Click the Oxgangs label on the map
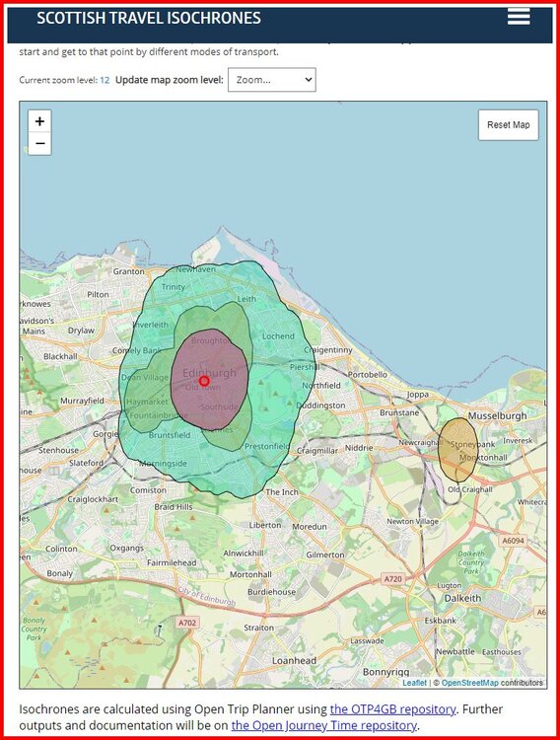This screenshot has width=560, height=740. tap(126, 548)
